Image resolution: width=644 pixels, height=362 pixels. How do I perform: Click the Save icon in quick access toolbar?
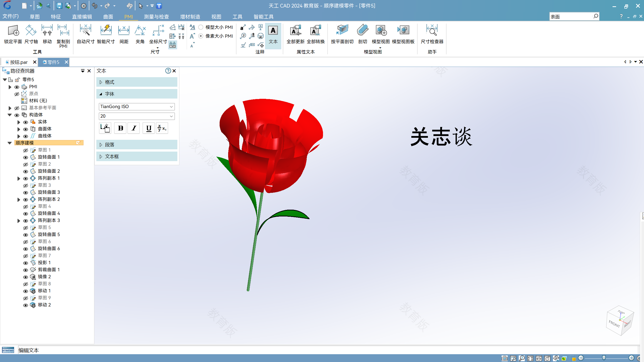click(x=59, y=6)
